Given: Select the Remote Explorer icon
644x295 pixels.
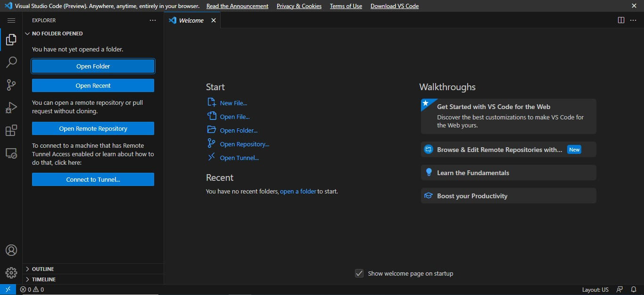Looking at the screenshot, I should [x=11, y=153].
